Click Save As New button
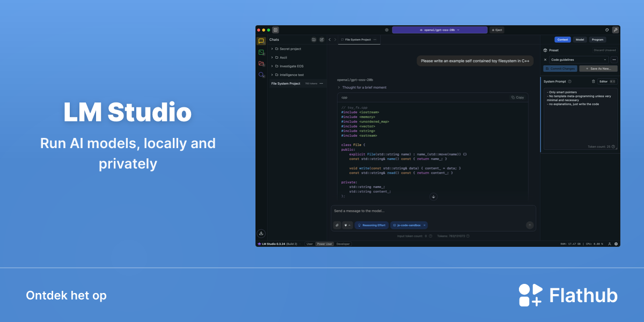 pos(598,69)
